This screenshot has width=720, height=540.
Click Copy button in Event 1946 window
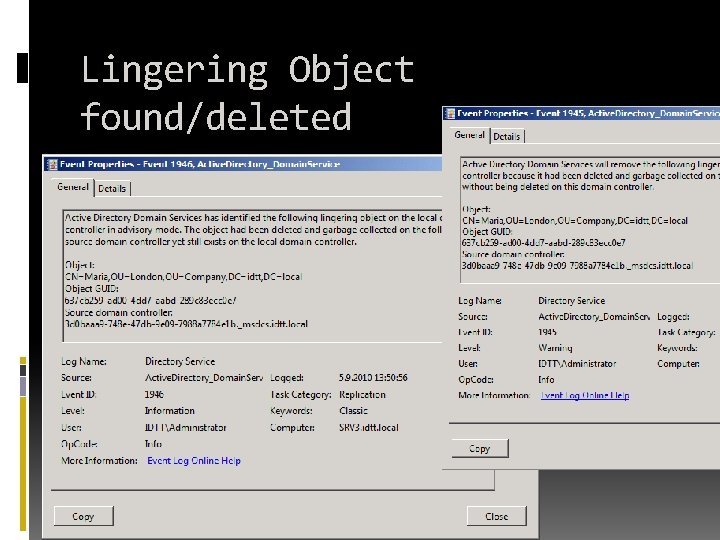[83, 517]
